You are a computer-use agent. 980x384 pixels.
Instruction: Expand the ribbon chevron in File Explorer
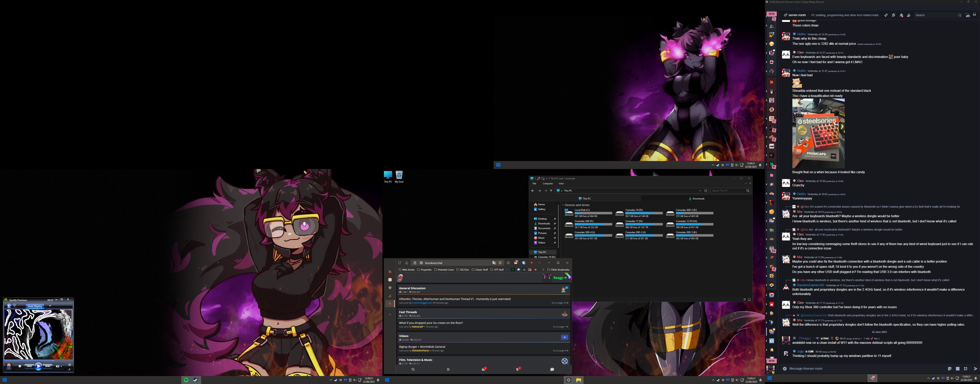(x=746, y=184)
